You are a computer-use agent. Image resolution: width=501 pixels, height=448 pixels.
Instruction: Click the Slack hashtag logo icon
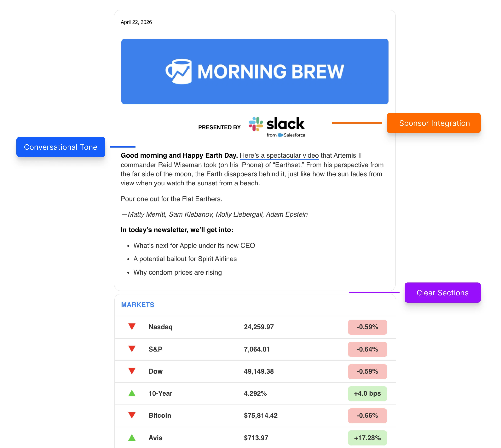click(x=256, y=124)
